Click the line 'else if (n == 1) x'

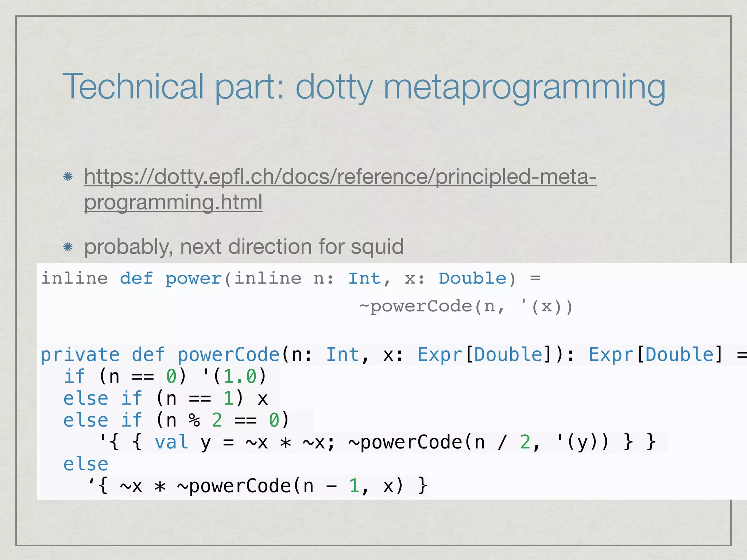(166, 398)
